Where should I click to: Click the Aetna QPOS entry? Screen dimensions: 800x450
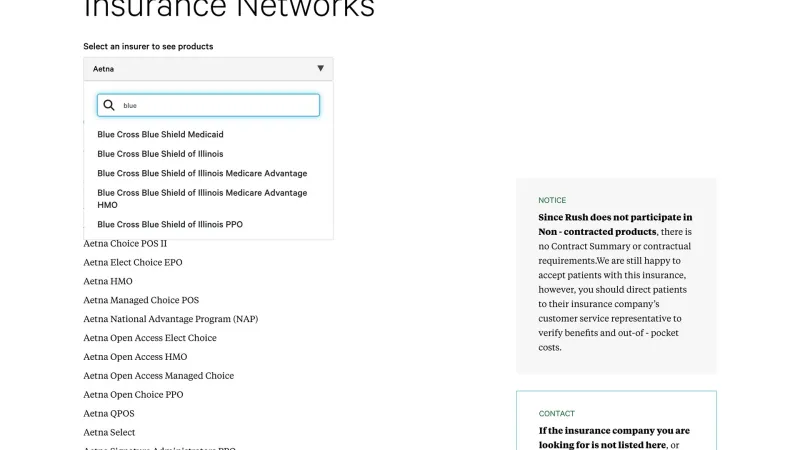(x=109, y=413)
